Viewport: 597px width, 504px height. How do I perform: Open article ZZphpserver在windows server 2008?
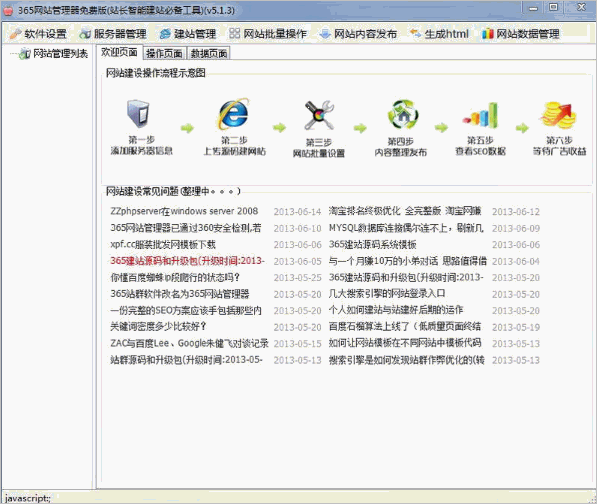tap(184, 211)
